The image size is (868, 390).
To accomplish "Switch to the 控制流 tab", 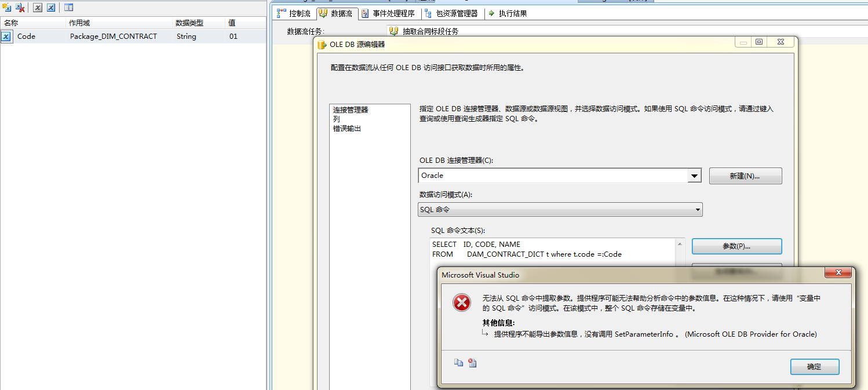I will 300,13.
